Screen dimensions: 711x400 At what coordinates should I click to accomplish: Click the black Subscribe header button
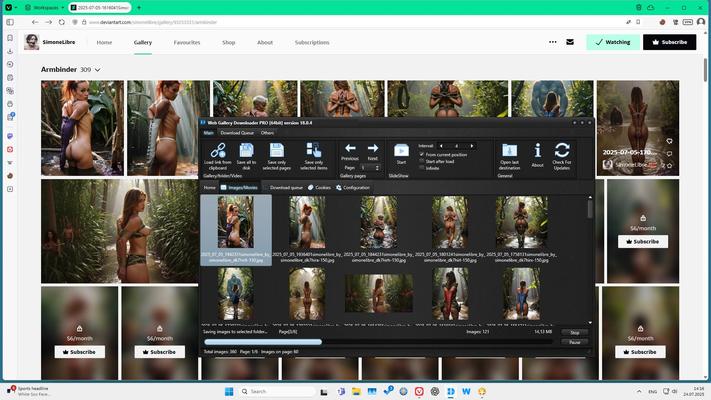click(669, 42)
